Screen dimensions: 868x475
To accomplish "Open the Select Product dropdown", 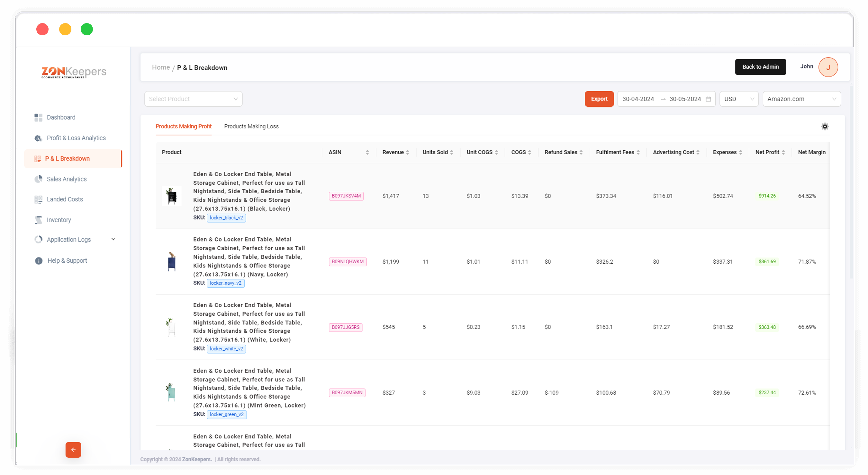I will [x=193, y=99].
